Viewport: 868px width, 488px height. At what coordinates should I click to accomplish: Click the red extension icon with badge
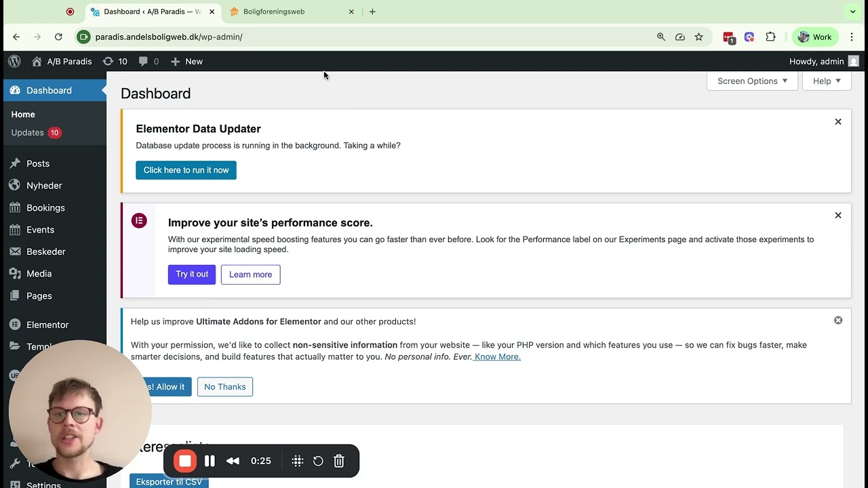click(728, 37)
